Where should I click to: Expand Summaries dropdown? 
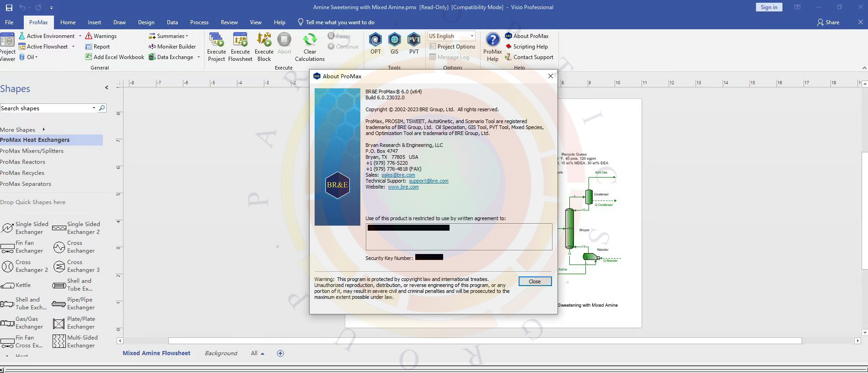coord(187,36)
